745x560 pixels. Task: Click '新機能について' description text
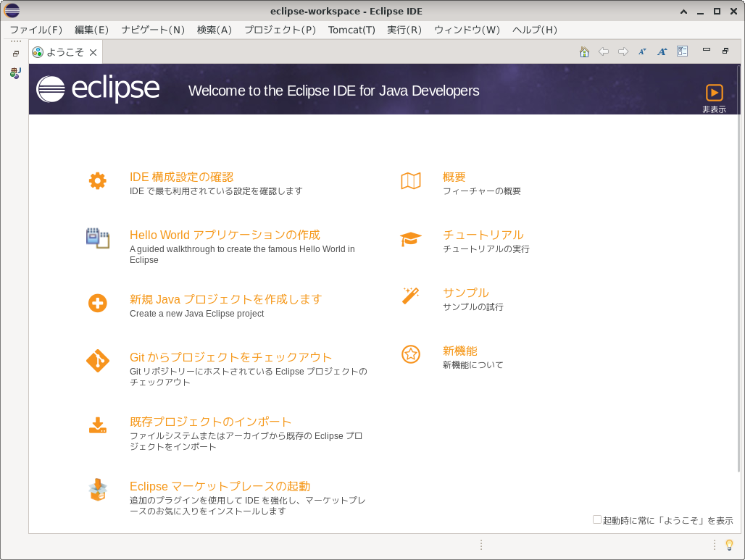(473, 365)
